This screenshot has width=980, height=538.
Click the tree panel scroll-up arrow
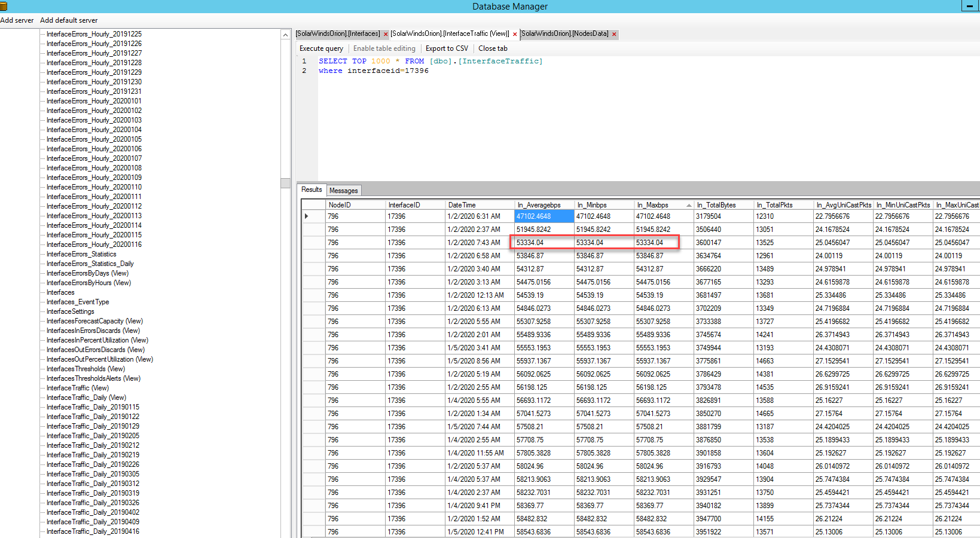(285, 35)
